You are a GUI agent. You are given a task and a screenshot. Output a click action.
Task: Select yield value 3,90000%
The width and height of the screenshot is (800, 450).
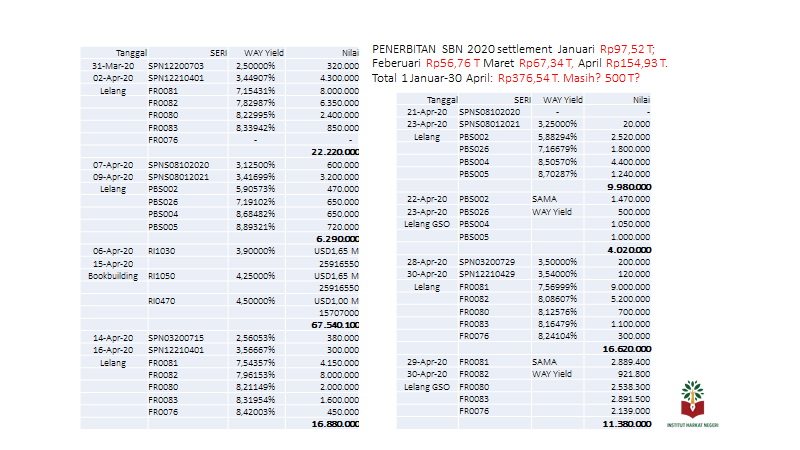[255, 252]
